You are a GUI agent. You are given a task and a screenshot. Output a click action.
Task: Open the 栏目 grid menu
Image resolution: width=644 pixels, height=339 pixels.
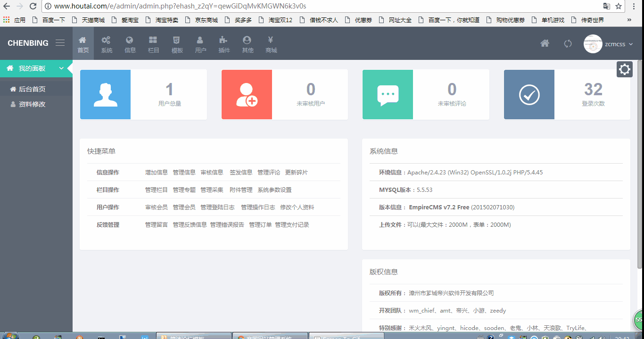[x=153, y=44]
